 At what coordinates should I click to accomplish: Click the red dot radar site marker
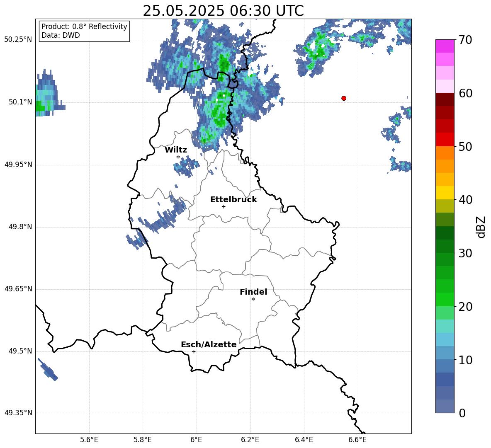pos(344,98)
